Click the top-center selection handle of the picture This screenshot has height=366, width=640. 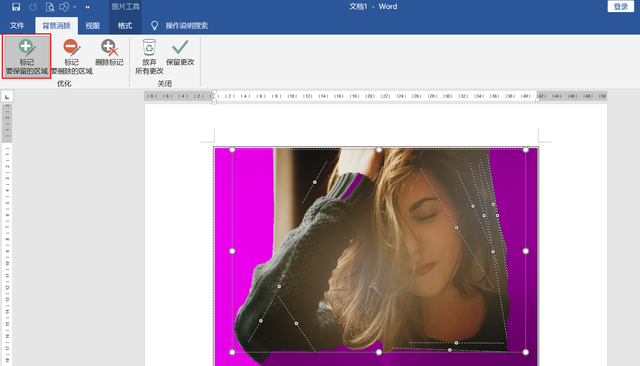pyautogui.click(x=379, y=150)
